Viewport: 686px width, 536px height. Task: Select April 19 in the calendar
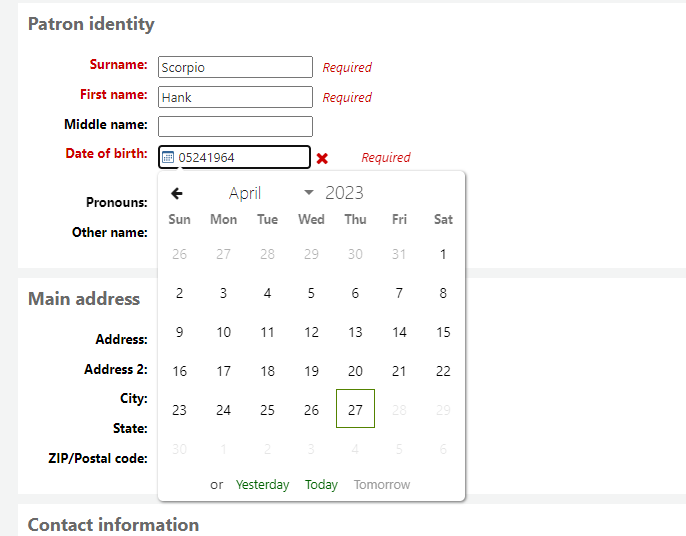[311, 371]
